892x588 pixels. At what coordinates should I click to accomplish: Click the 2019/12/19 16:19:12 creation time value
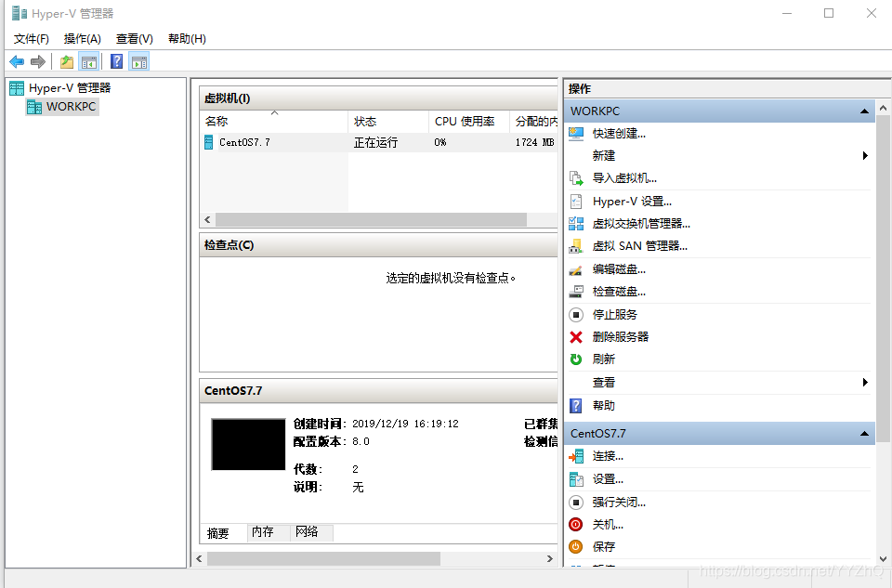(x=405, y=424)
